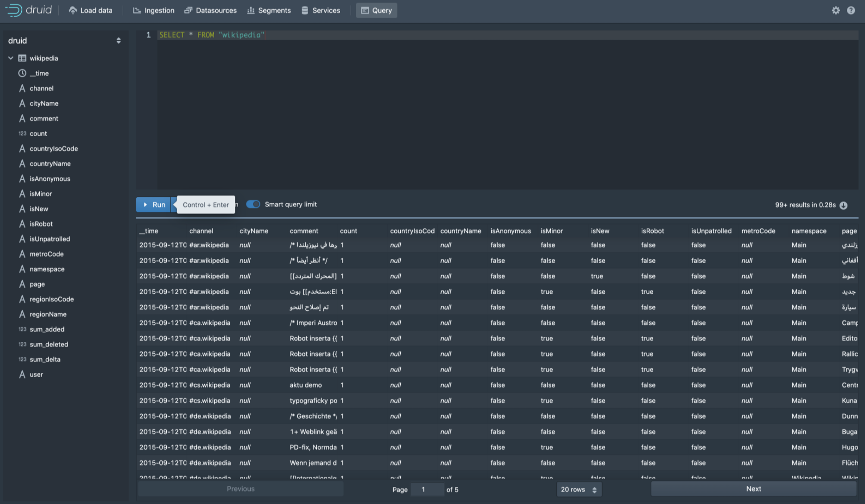Image resolution: width=865 pixels, height=504 pixels.
Task: Go to the Next results page
Action: pyautogui.click(x=754, y=489)
